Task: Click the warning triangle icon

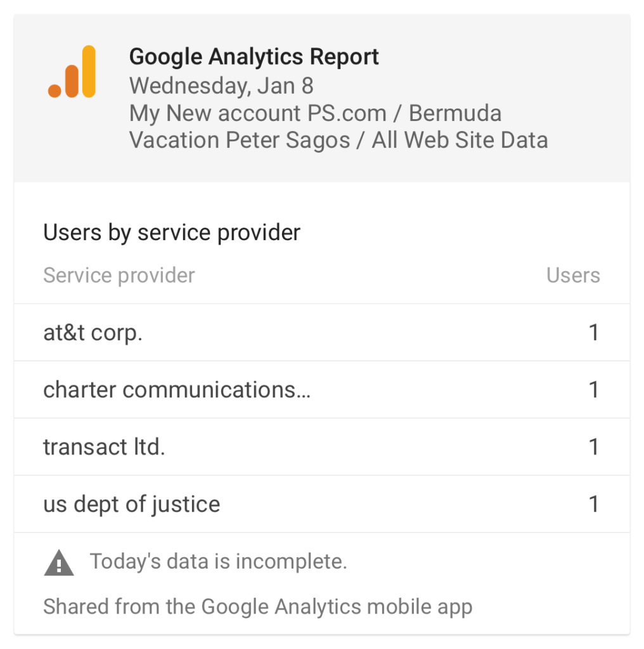Action: (59, 563)
